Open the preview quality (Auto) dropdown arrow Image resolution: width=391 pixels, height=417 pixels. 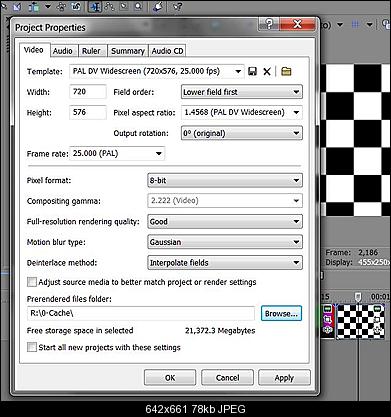click(x=340, y=25)
